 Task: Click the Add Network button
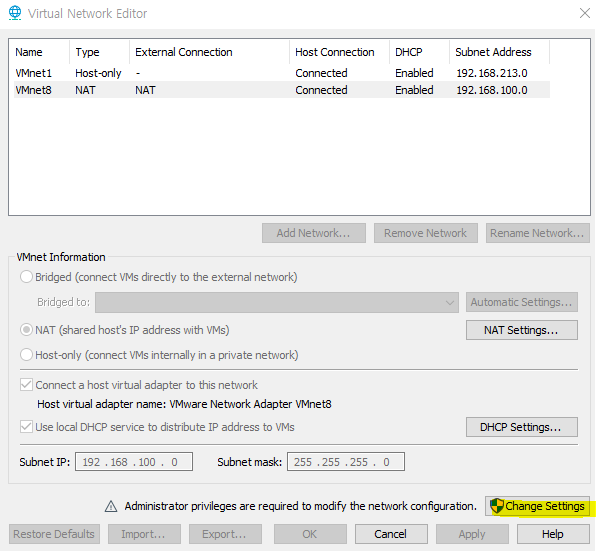click(x=314, y=233)
